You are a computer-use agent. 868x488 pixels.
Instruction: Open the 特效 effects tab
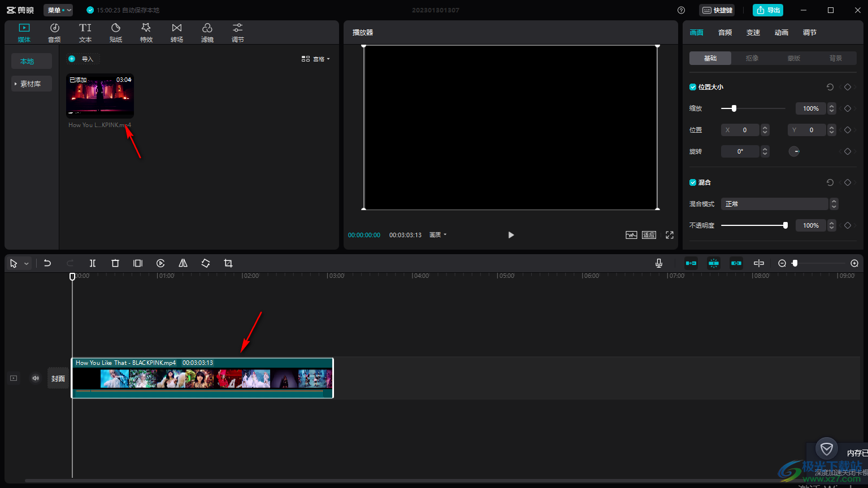pos(146,33)
